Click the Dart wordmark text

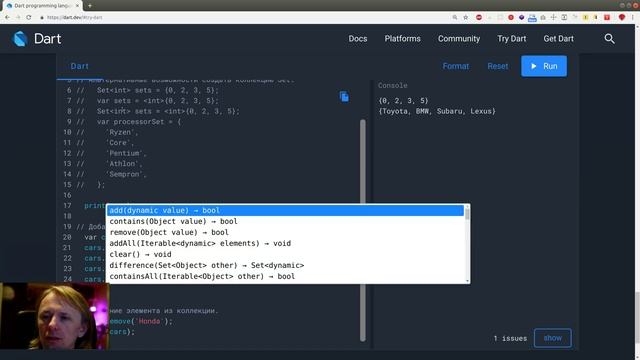(47, 39)
